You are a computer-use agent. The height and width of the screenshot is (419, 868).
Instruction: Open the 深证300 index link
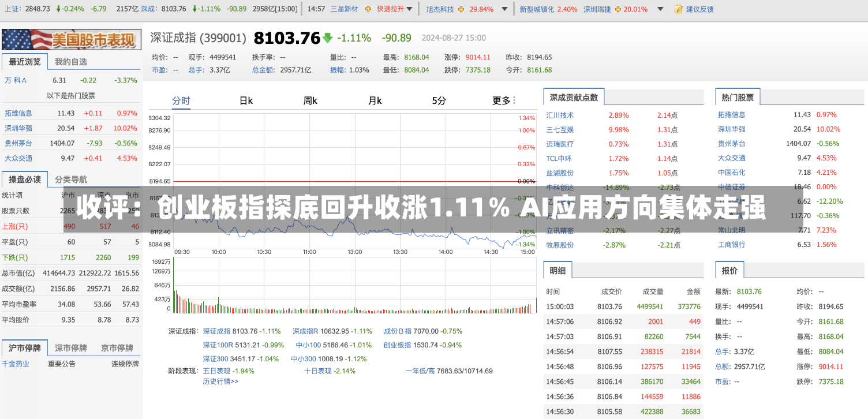216,359
